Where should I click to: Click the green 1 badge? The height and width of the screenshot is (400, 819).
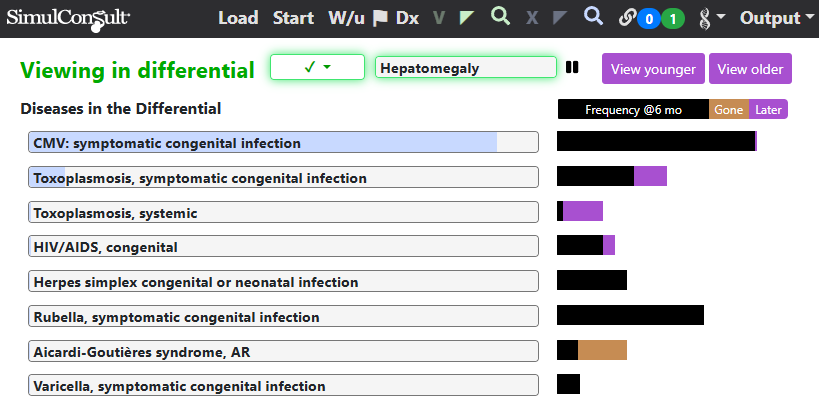pos(673,20)
